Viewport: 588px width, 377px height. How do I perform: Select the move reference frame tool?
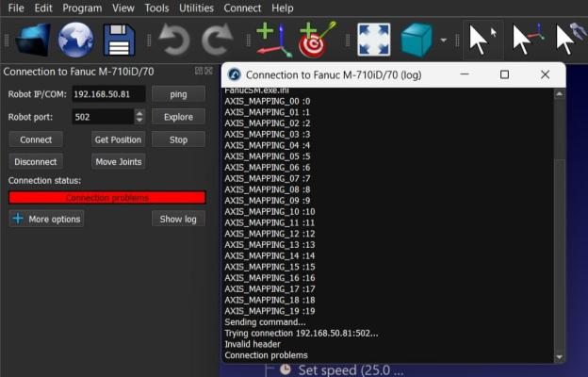(528, 41)
